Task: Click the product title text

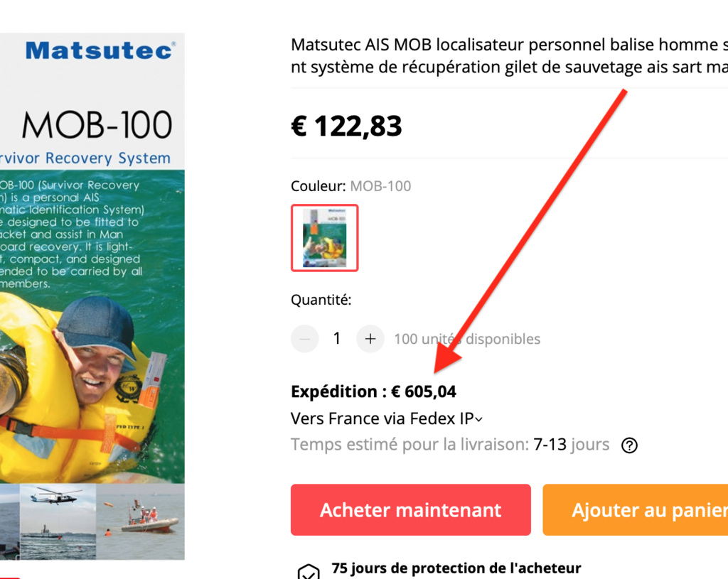Action: 509,55
